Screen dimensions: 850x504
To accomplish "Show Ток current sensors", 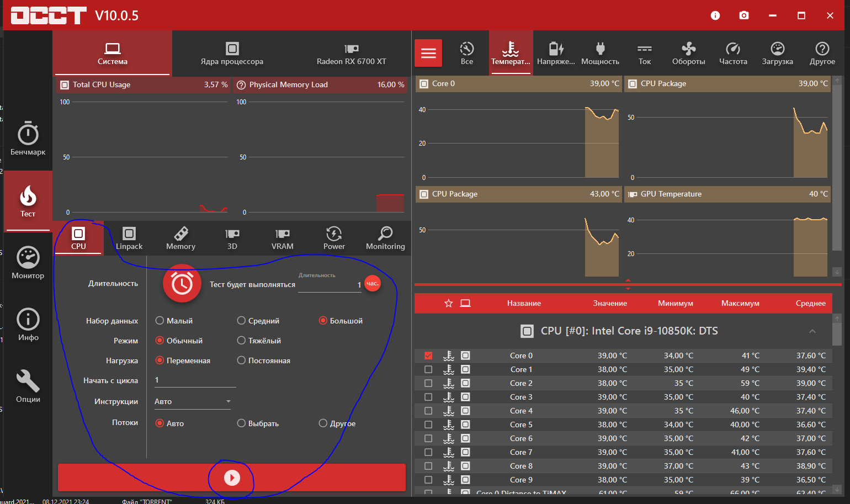I will pos(645,53).
